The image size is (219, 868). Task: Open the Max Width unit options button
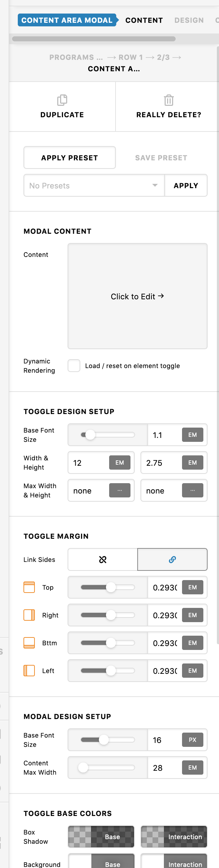pyautogui.click(x=120, y=490)
